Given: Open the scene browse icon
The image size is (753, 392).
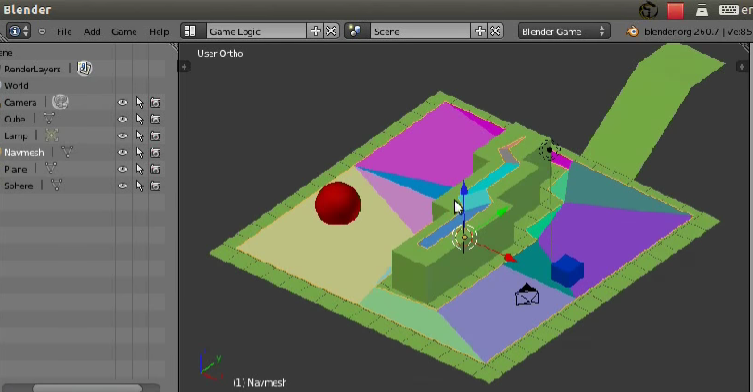Looking at the screenshot, I should pyautogui.click(x=355, y=31).
